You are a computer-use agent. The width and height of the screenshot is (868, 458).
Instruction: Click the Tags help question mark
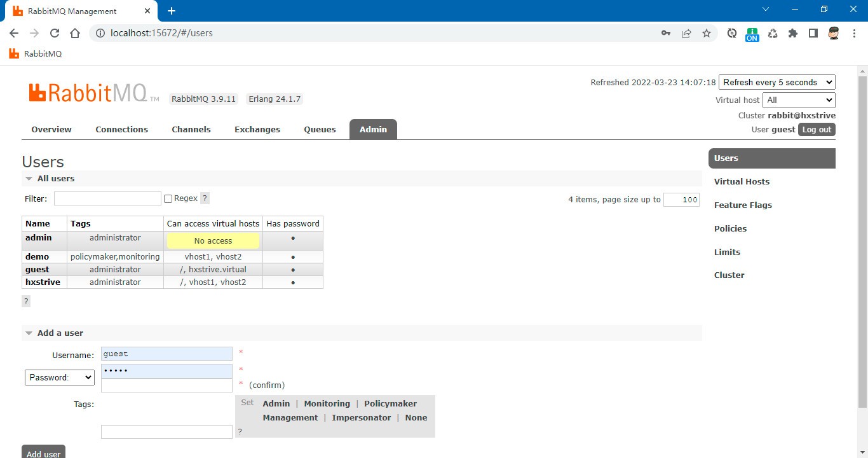240,431
